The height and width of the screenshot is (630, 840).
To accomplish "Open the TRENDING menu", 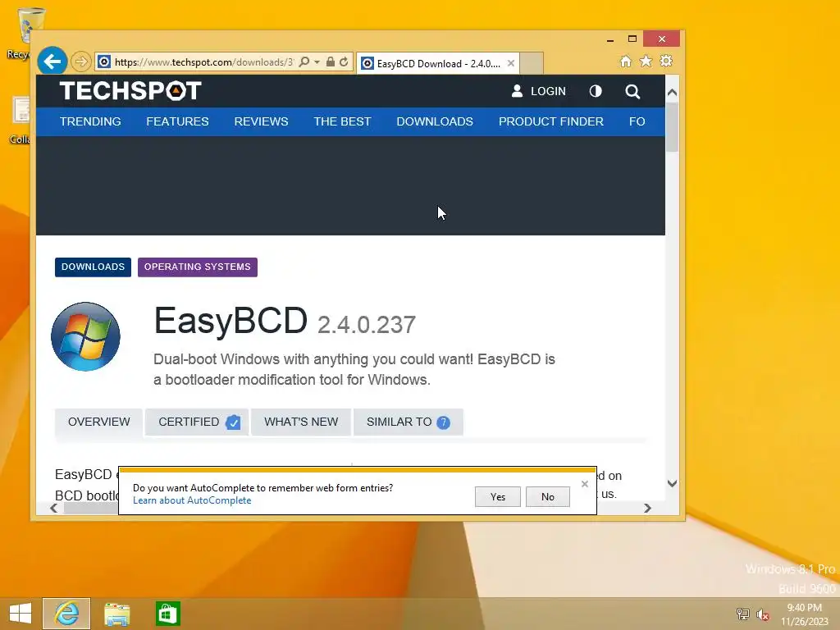I will click(90, 121).
